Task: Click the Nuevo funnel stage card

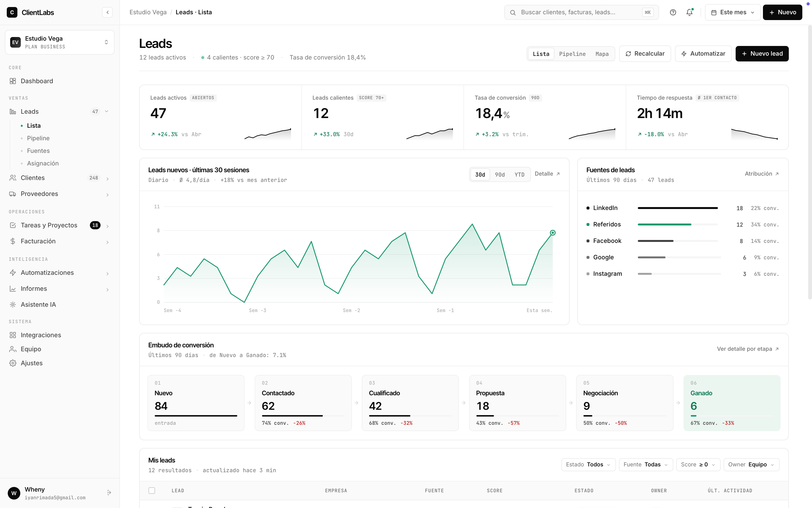Action: tap(196, 403)
